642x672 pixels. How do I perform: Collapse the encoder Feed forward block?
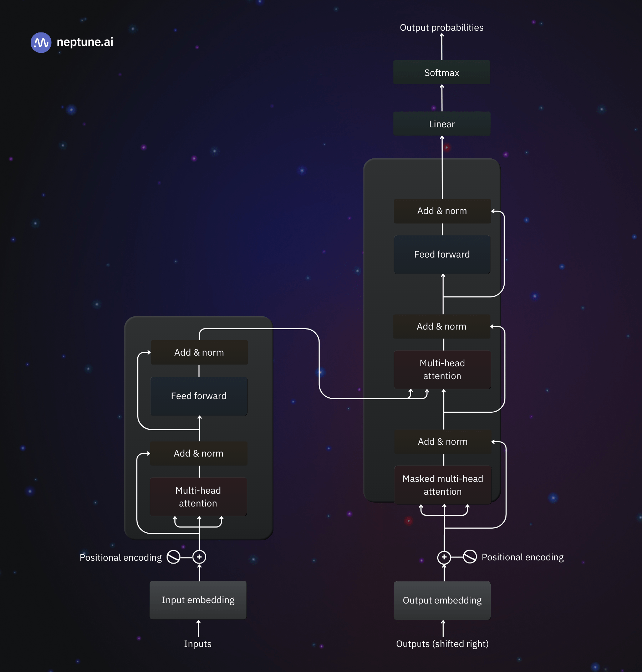[x=199, y=396]
